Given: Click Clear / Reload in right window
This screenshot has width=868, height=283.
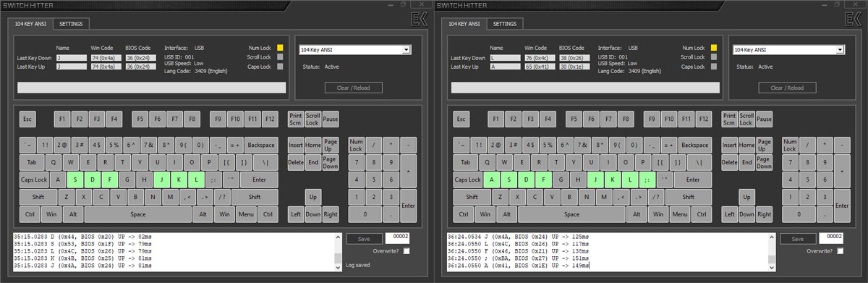Looking at the screenshot, I should [x=787, y=88].
